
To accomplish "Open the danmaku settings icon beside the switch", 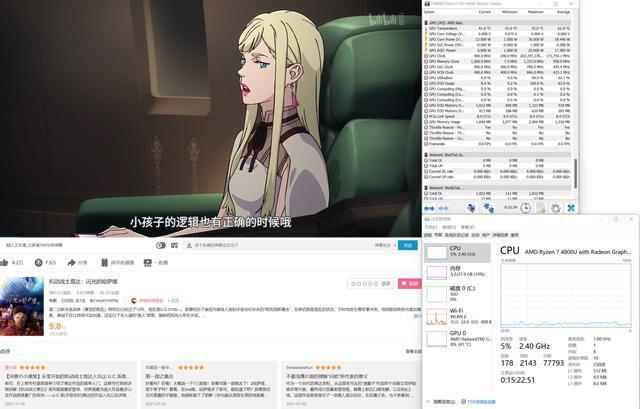I will (175, 245).
